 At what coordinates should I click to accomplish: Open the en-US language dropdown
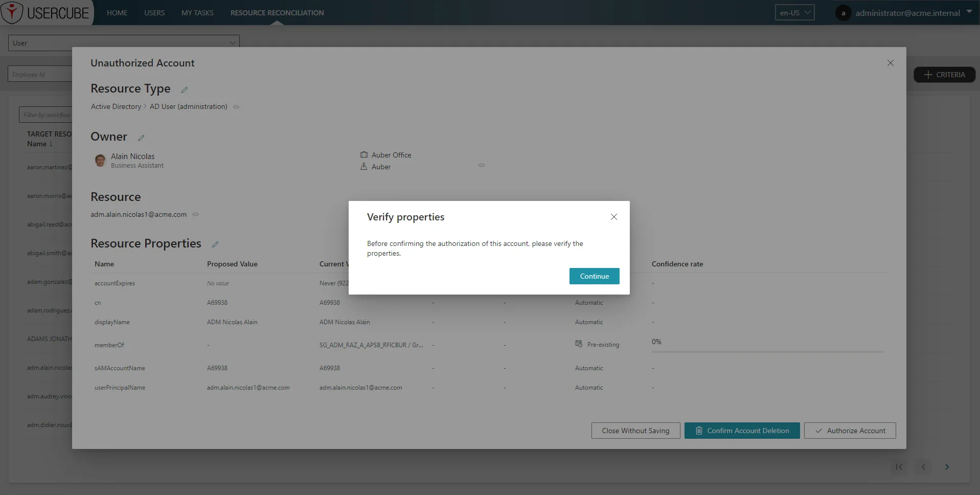(794, 13)
